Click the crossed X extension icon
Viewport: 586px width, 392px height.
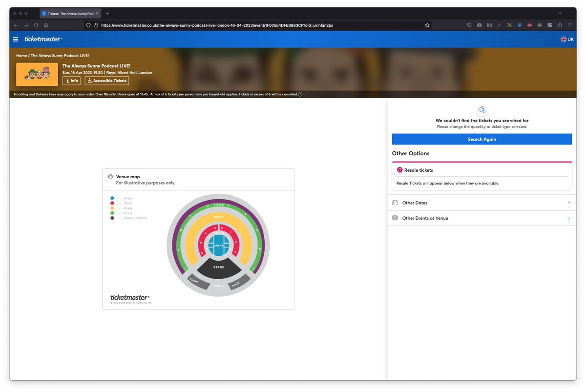coord(509,25)
